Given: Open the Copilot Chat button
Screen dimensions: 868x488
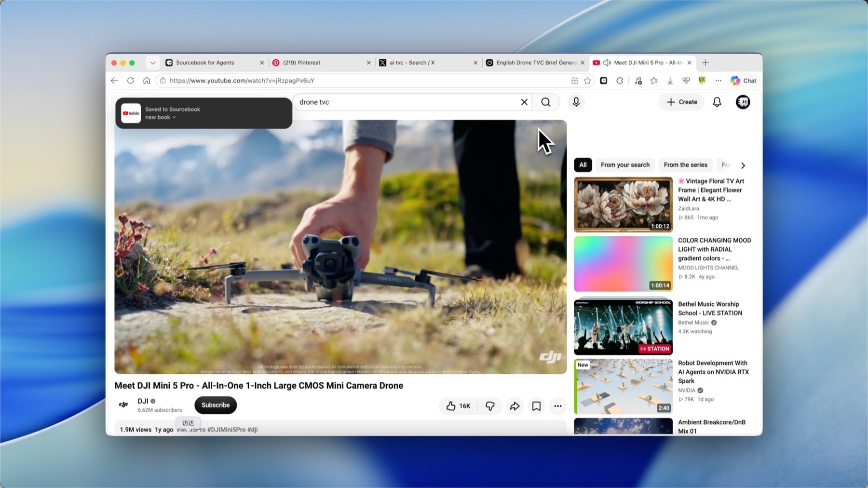Looking at the screenshot, I should [x=743, y=81].
